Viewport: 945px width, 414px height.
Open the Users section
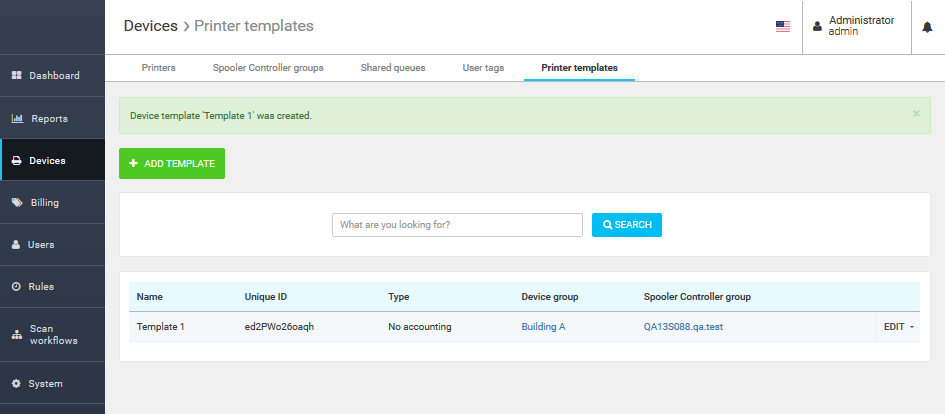tap(40, 244)
